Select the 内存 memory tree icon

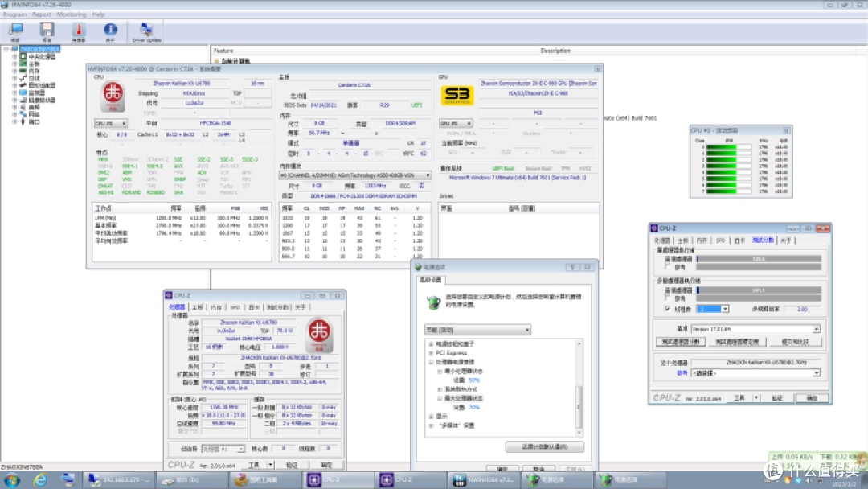23,71
